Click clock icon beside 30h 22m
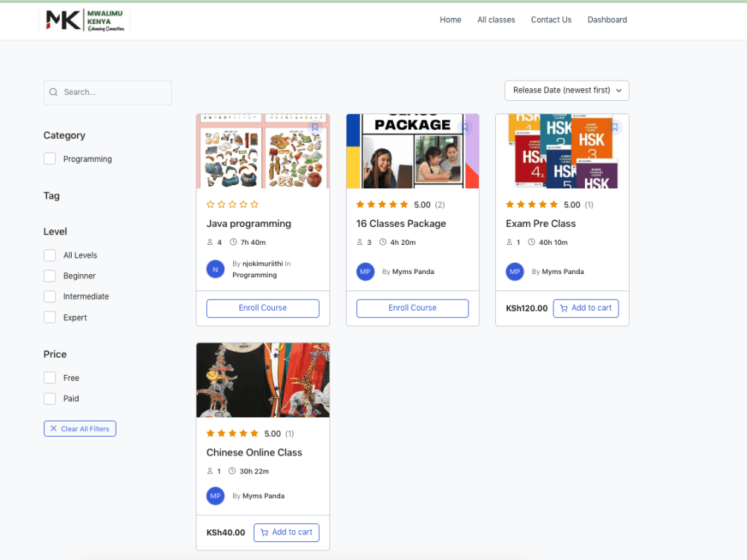Image resolution: width=747 pixels, height=560 pixels. click(232, 471)
